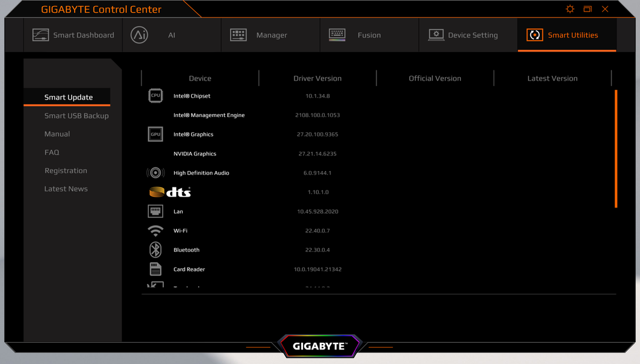Select the Lan device label
The image size is (640, 364).
click(179, 211)
